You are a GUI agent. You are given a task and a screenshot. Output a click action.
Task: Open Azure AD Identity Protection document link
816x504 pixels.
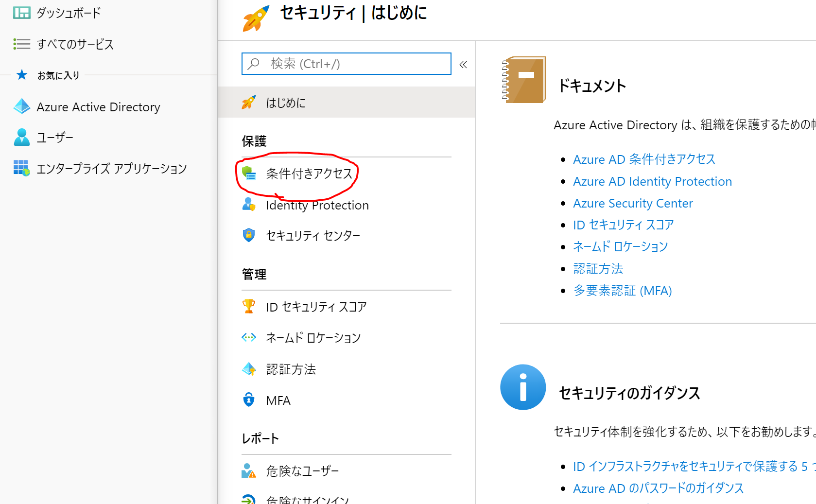pyautogui.click(x=652, y=181)
